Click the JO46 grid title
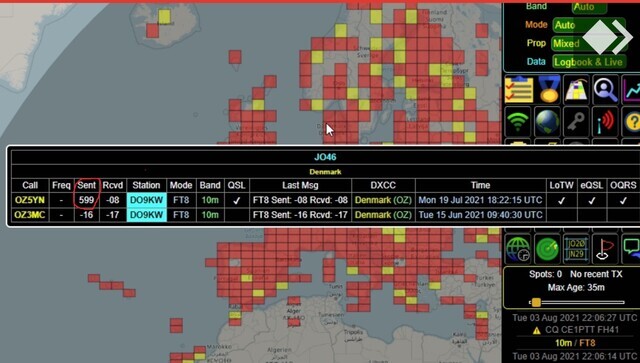 coord(325,157)
